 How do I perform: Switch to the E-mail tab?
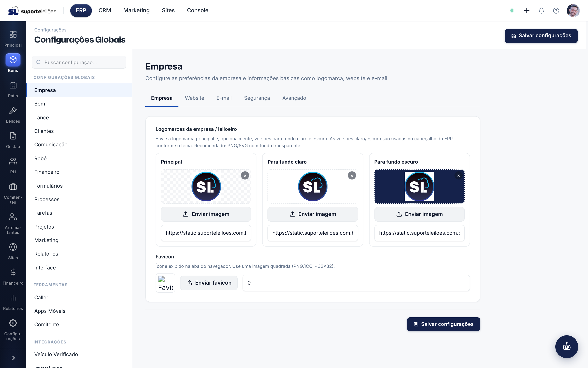224,98
